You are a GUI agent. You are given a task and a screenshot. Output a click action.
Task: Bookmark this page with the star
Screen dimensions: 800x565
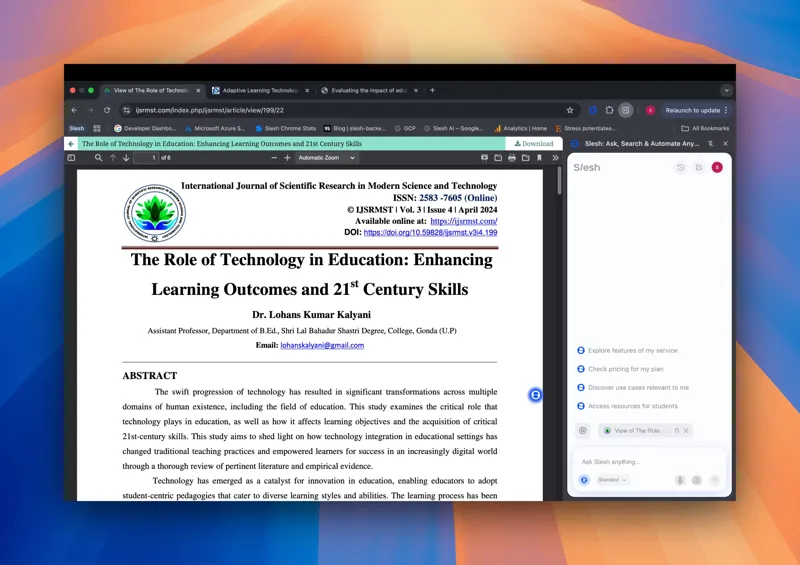click(570, 110)
